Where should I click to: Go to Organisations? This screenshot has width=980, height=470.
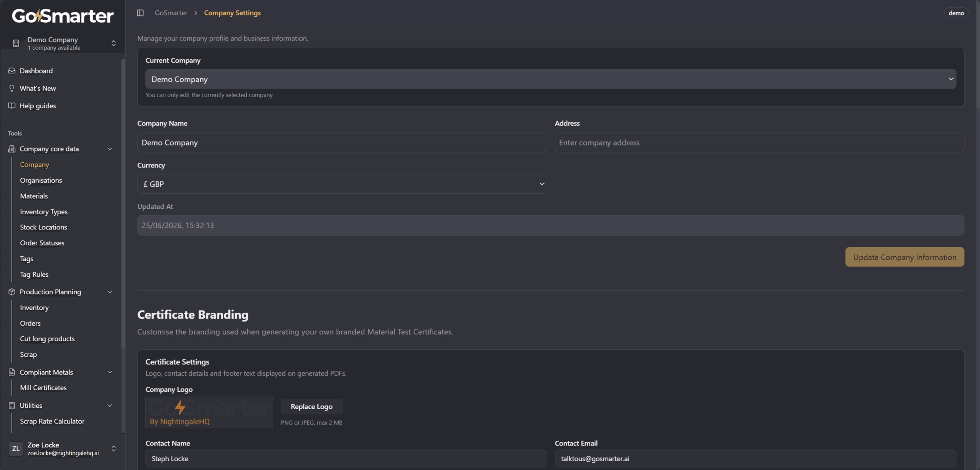click(41, 180)
